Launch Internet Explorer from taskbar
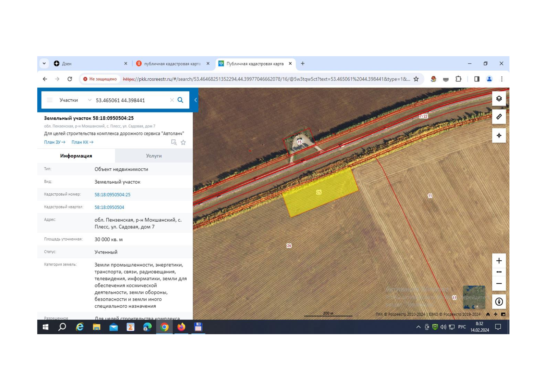The image size is (555, 392). (x=79, y=327)
